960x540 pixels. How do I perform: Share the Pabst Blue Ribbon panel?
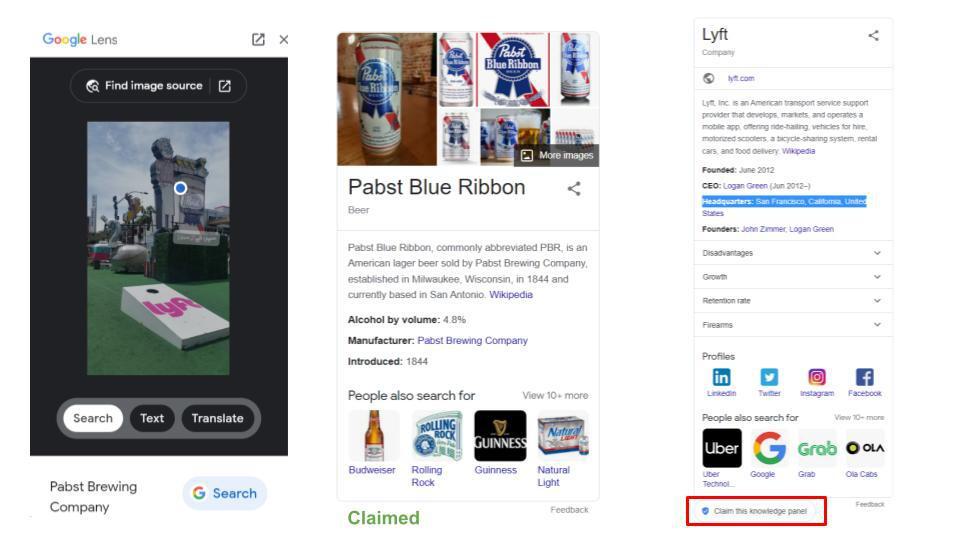pos(573,188)
